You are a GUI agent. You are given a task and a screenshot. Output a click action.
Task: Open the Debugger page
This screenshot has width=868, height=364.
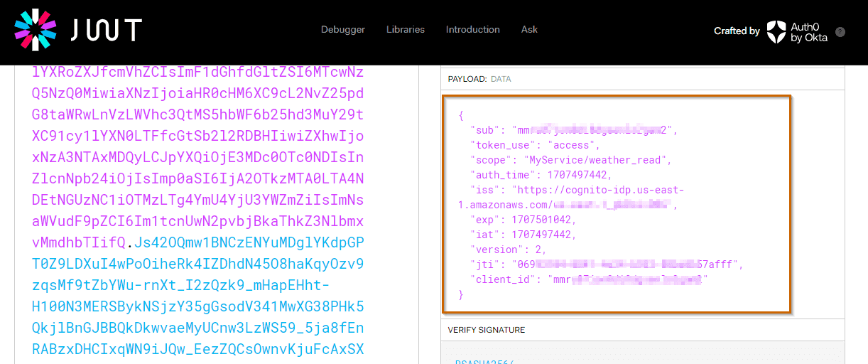point(343,30)
